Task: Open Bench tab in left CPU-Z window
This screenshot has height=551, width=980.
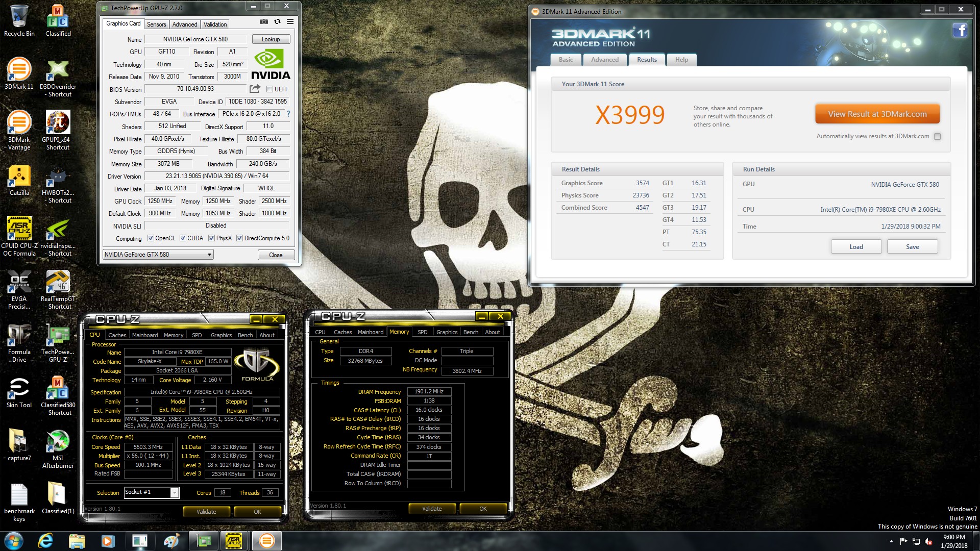Action: 246,335
